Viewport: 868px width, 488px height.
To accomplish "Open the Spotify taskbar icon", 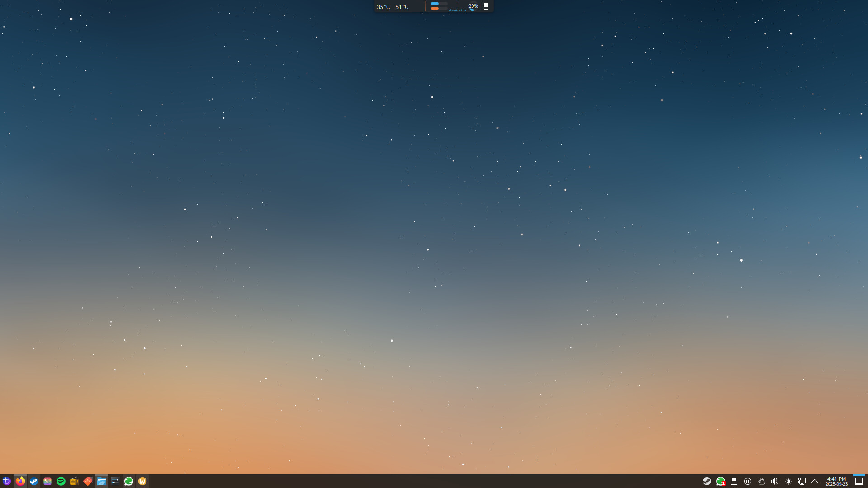I will pyautogui.click(x=61, y=481).
